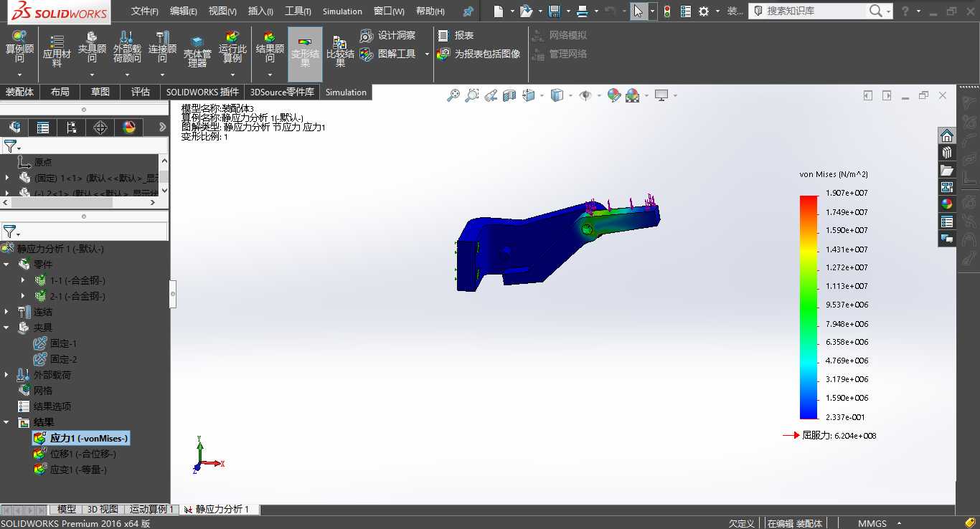Viewport: 980px width, 529px height.
Task: Toggle Hide/Show Items eye icon
Action: 585,95
